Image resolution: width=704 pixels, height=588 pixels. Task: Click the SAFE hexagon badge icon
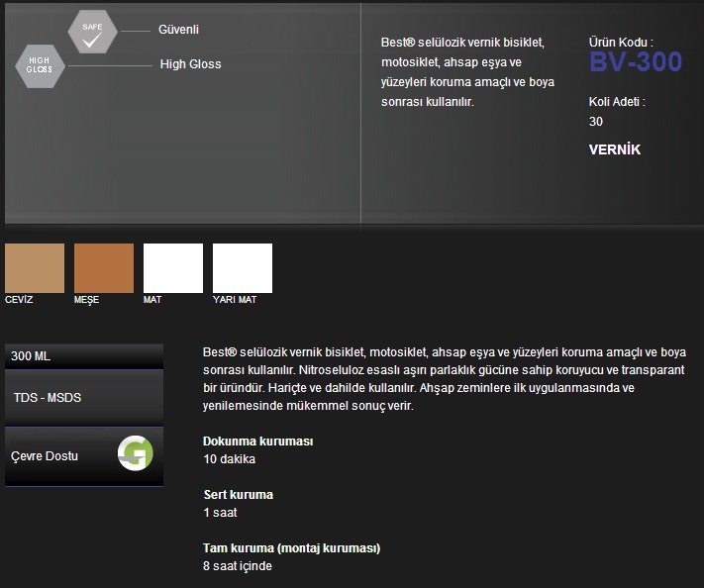coord(92,31)
